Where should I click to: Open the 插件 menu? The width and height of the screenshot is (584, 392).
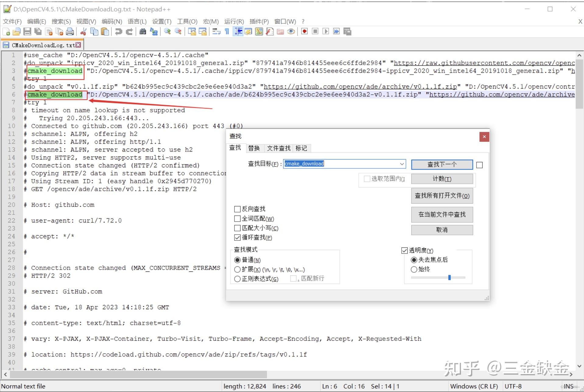(259, 21)
